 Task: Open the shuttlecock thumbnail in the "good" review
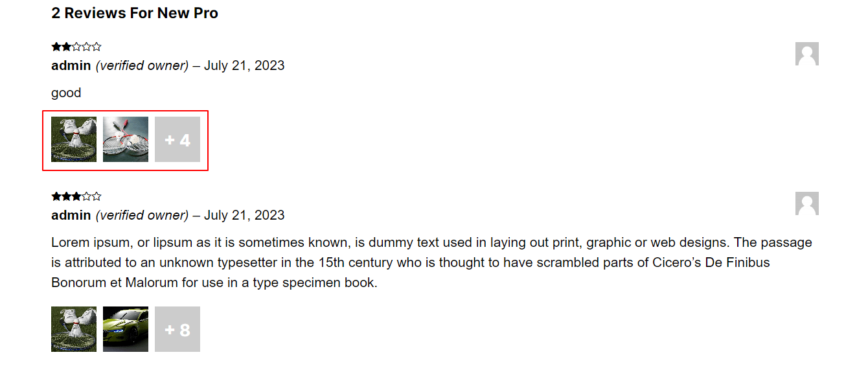(x=74, y=139)
